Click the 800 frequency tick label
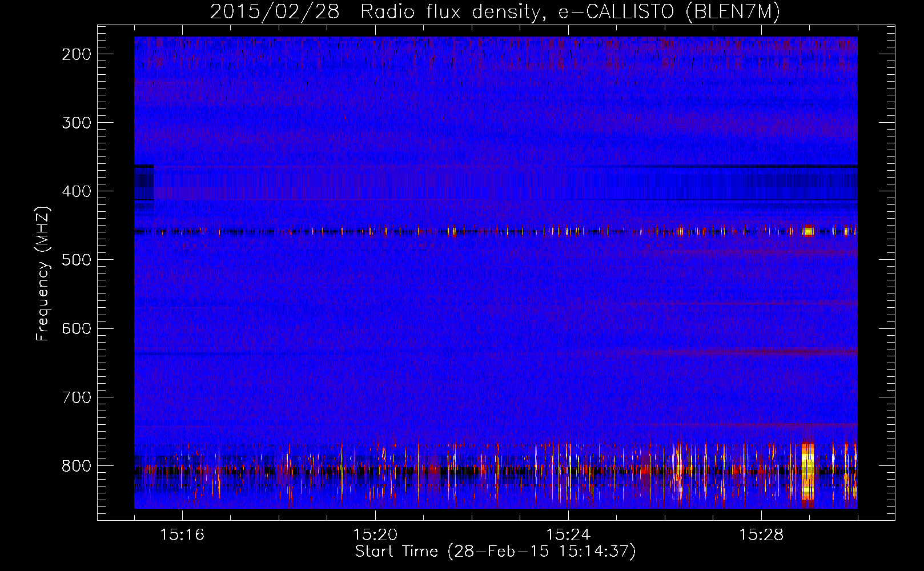Screen dimensions: 924x571 click(77, 466)
